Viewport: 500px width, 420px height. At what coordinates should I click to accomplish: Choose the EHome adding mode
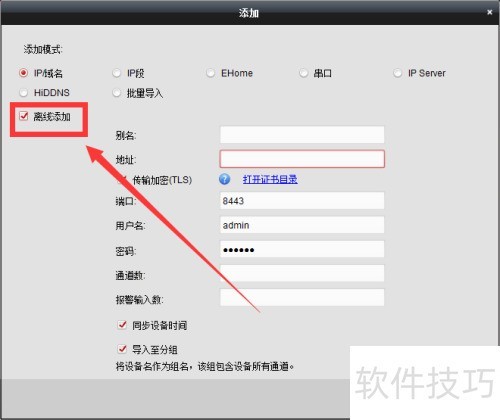pos(210,73)
